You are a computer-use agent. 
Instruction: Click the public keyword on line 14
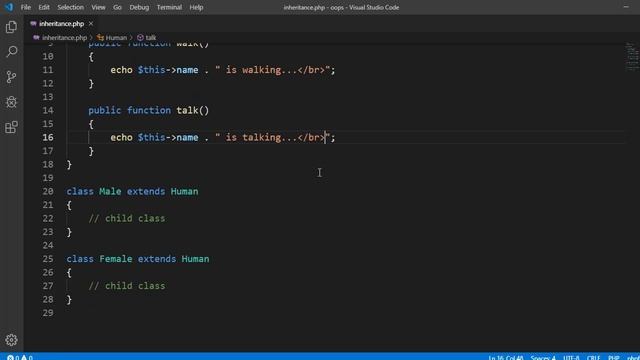pos(104,110)
